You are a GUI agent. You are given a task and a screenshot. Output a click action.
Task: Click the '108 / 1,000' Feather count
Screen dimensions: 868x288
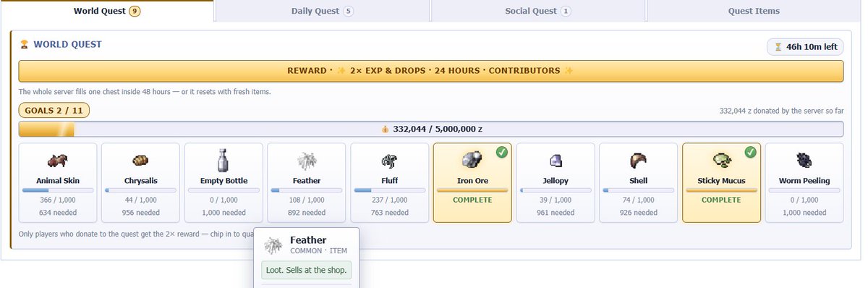[x=307, y=200]
